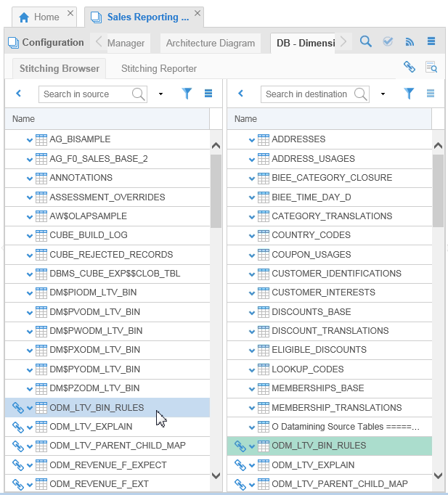The image size is (448, 495).
Task: Switch to the Stitching Reporter tab
Action: coord(159,68)
